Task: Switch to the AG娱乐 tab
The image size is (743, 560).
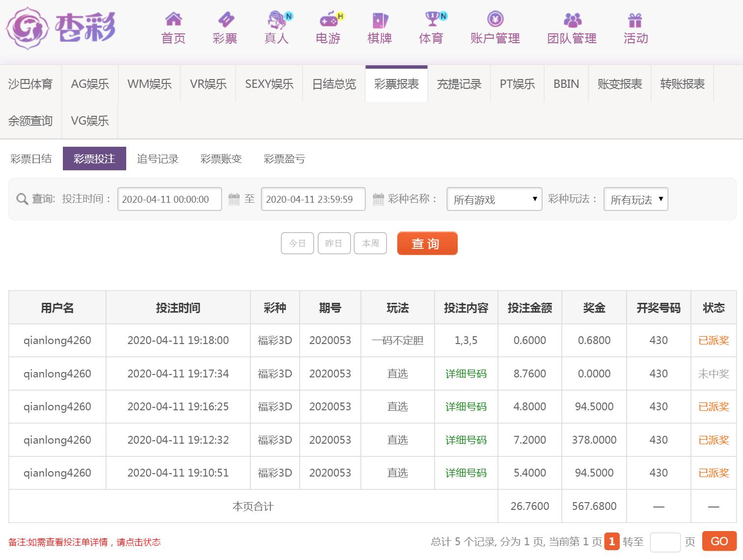Action: (90, 84)
